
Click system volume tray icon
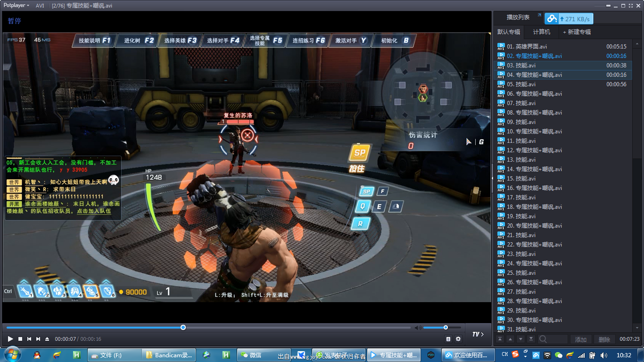point(604,355)
